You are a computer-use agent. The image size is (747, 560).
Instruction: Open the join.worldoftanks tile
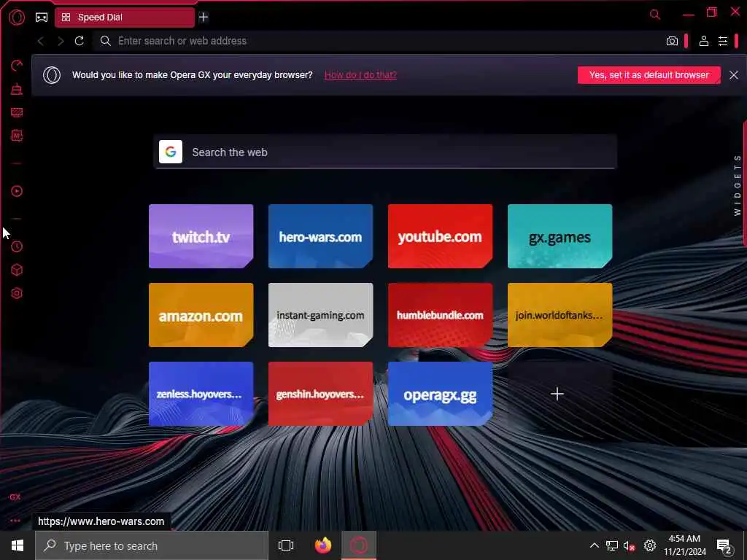[x=560, y=315]
